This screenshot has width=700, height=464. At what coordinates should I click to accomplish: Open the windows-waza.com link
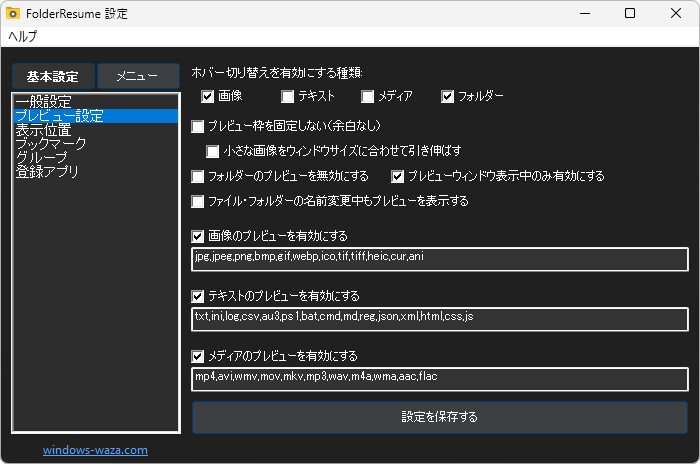click(x=95, y=450)
